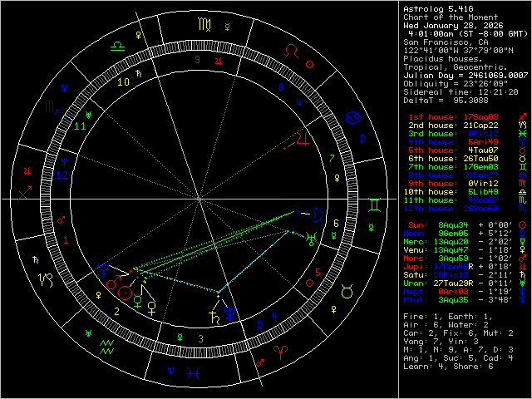Click the Neptune position '0Ari03'

point(453,292)
